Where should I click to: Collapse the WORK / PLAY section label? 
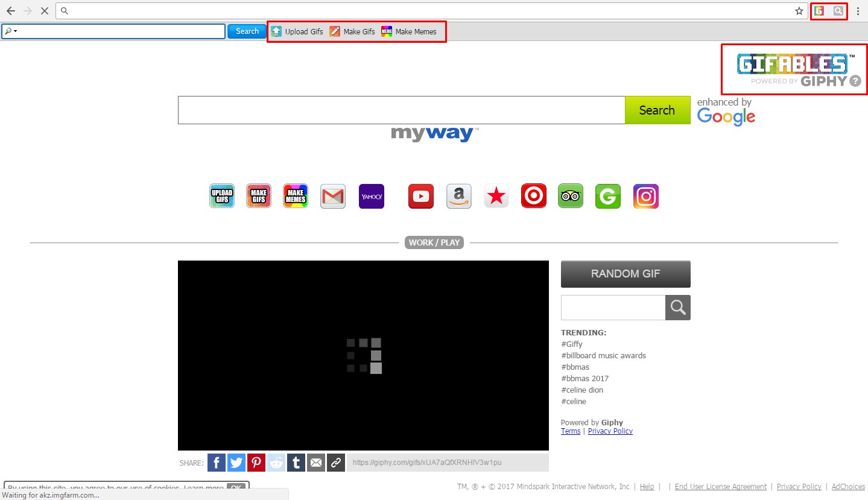[x=434, y=242]
